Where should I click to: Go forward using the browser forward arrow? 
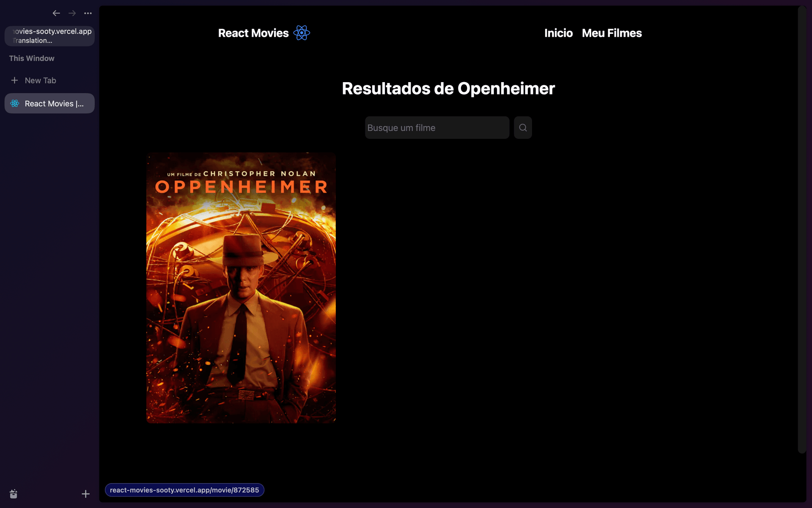[72, 13]
